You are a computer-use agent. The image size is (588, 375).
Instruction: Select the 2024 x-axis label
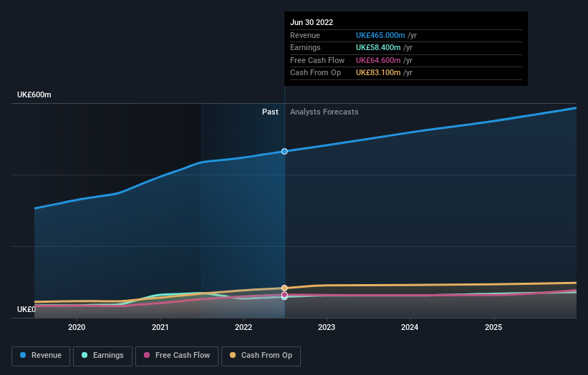[x=410, y=327]
